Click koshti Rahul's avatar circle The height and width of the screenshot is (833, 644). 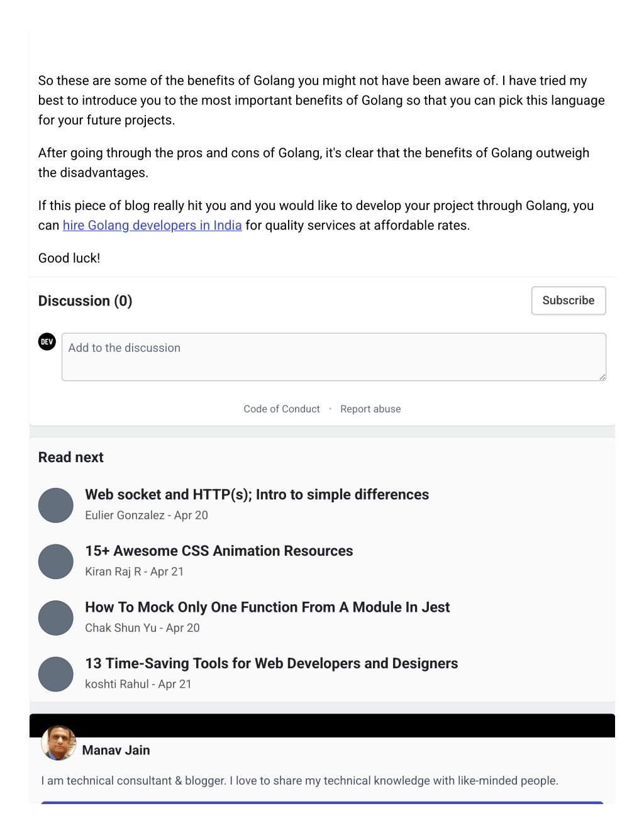coord(56,674)
